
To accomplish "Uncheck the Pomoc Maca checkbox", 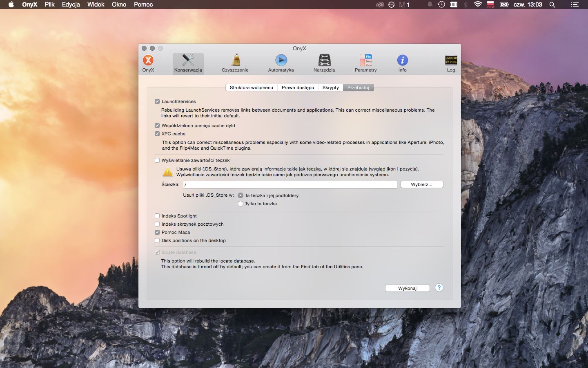I will [157, 232].
